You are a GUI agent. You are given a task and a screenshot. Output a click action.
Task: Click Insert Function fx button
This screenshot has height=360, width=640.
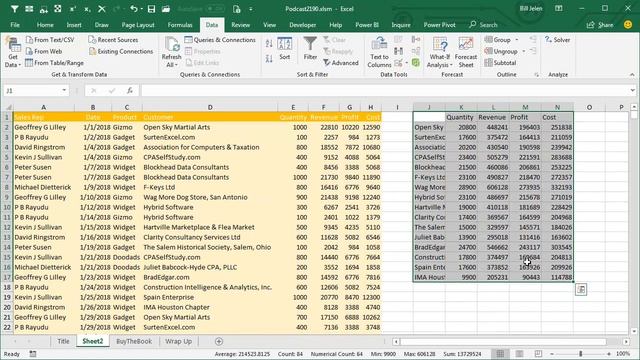130,90
